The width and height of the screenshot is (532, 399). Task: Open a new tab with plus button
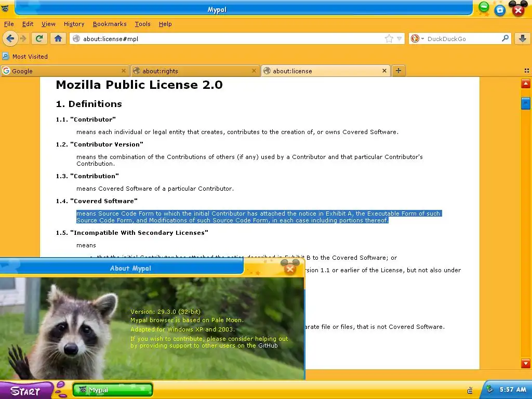pyautogui.click(x=398, y=71)
